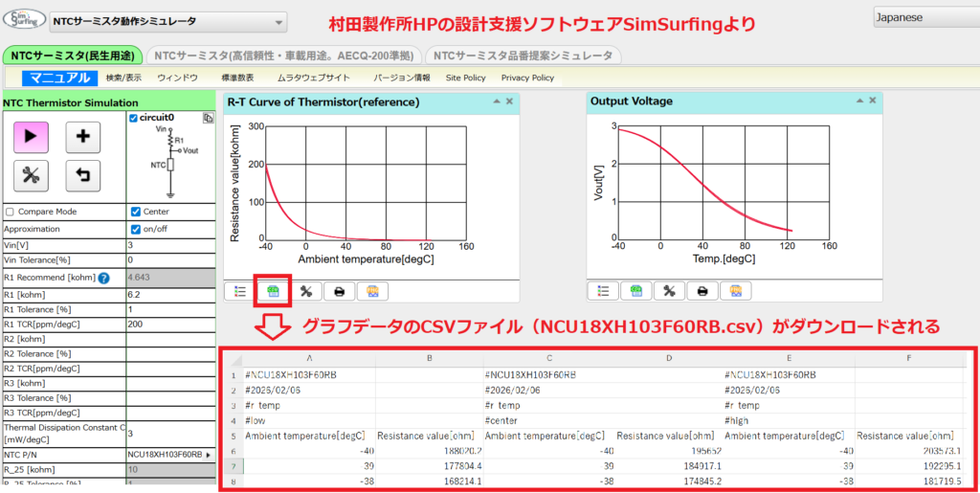Image resolution: width=980 pixels, height=493 pixels.
Task: Select CSV cell containing #high
Action: [x=789, y=420]
